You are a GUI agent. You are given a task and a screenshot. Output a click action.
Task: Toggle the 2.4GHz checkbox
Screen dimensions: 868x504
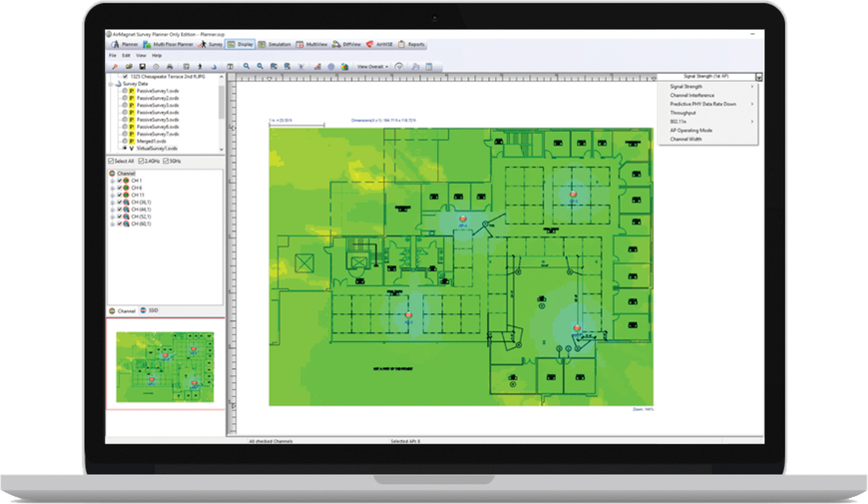point(141,162)
